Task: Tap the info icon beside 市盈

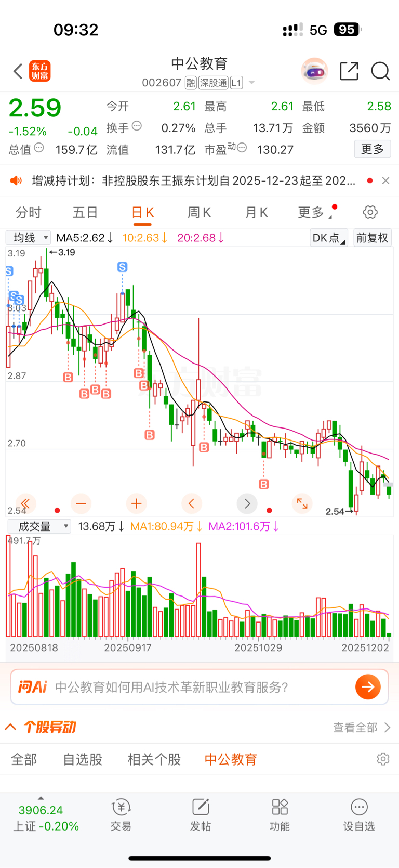Action: [242, 148]
